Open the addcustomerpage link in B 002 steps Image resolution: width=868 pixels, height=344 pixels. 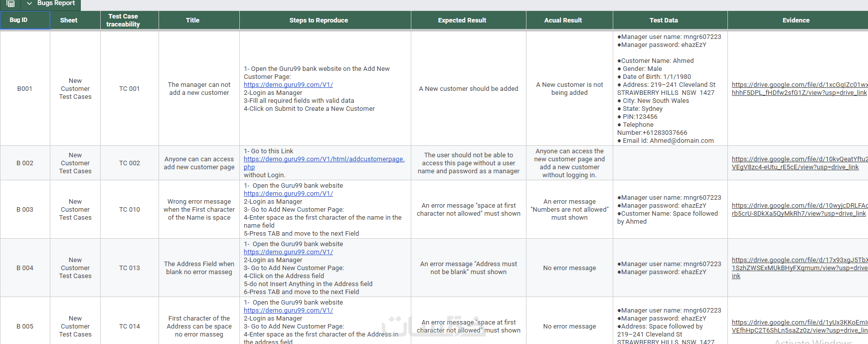pos(324,159)
